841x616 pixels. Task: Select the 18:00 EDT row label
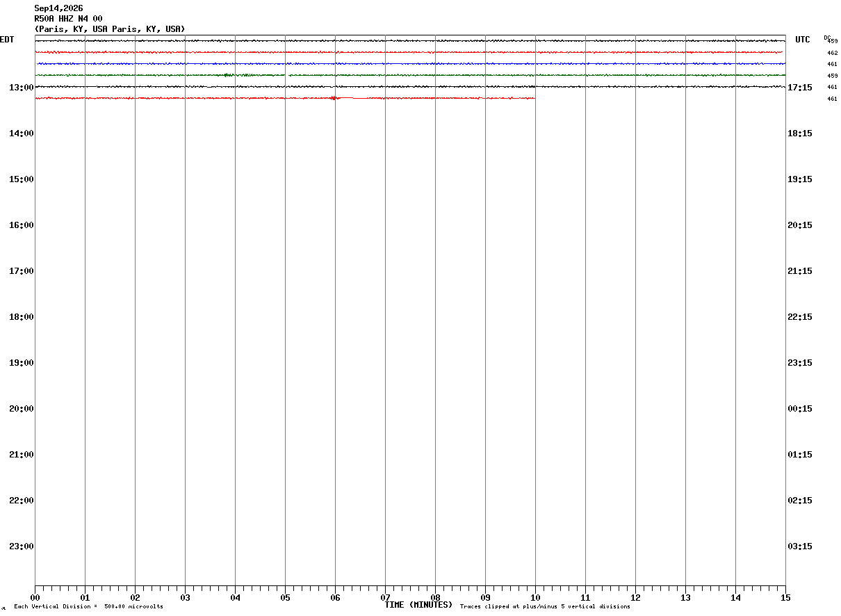[x=21, y=317]
